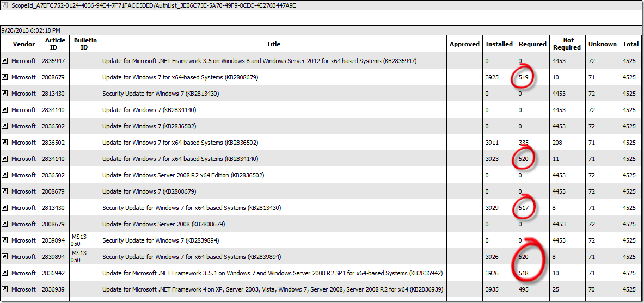
Task: Click the circled 517 required value
Action: click(x=524, y=208)
